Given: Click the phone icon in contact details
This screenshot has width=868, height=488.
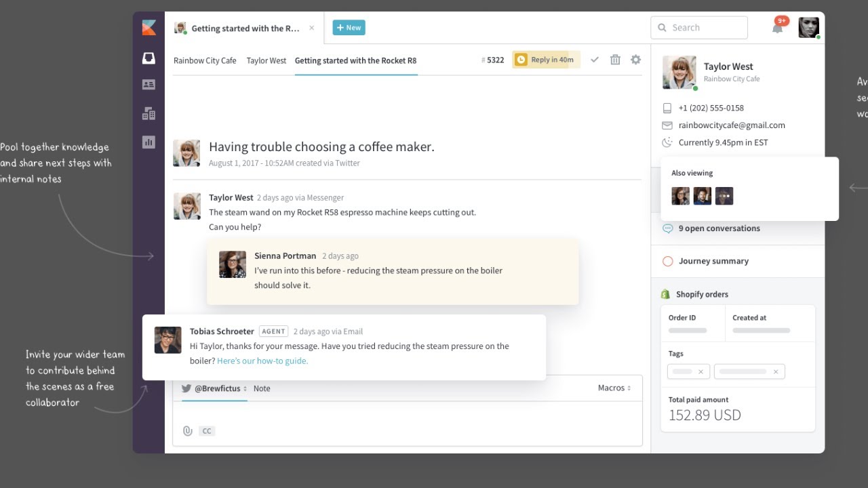Looking at the screenshot, I should point(667,108).
